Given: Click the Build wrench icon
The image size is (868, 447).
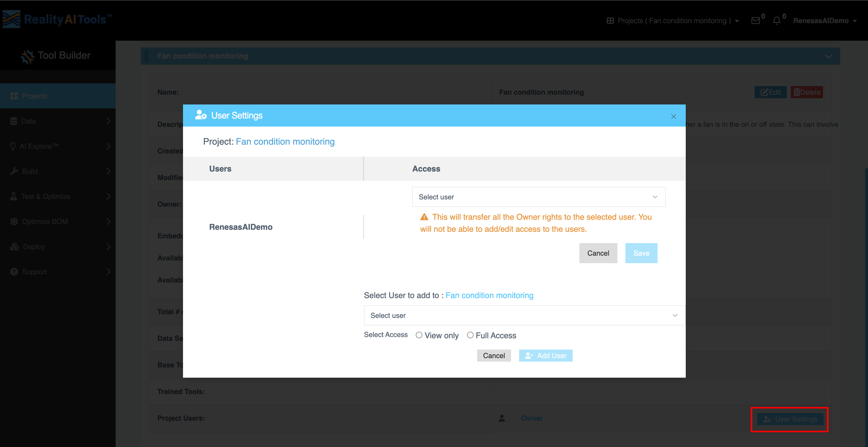Looking at the screenshot, I should (14, 171).
